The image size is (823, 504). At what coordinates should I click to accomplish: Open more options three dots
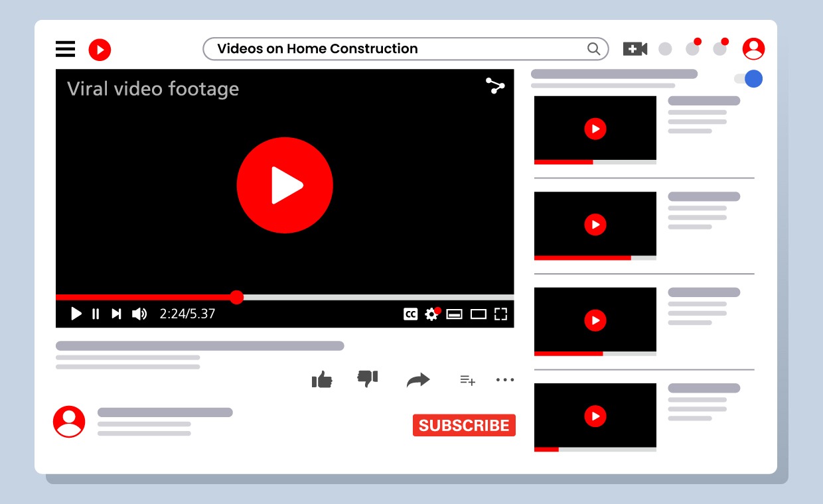(x=505, y=380)
